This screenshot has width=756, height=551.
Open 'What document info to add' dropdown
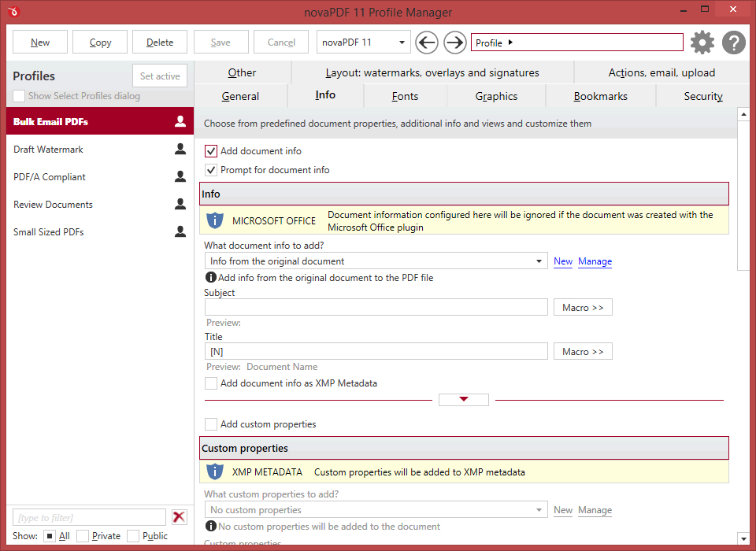click(x=376, y=261)
